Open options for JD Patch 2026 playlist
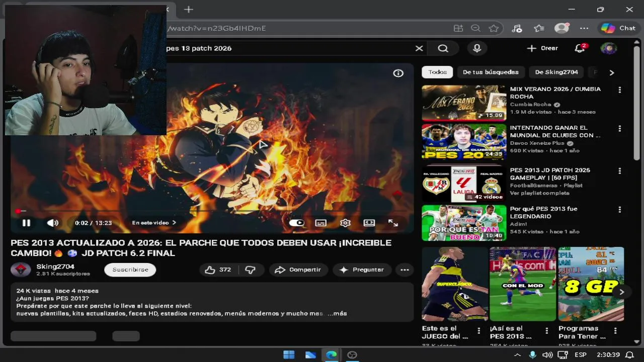 tap(619, 171)
